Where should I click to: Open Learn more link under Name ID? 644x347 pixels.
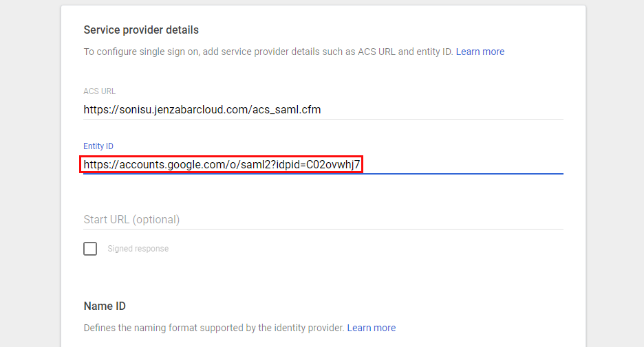pos(371,328)
